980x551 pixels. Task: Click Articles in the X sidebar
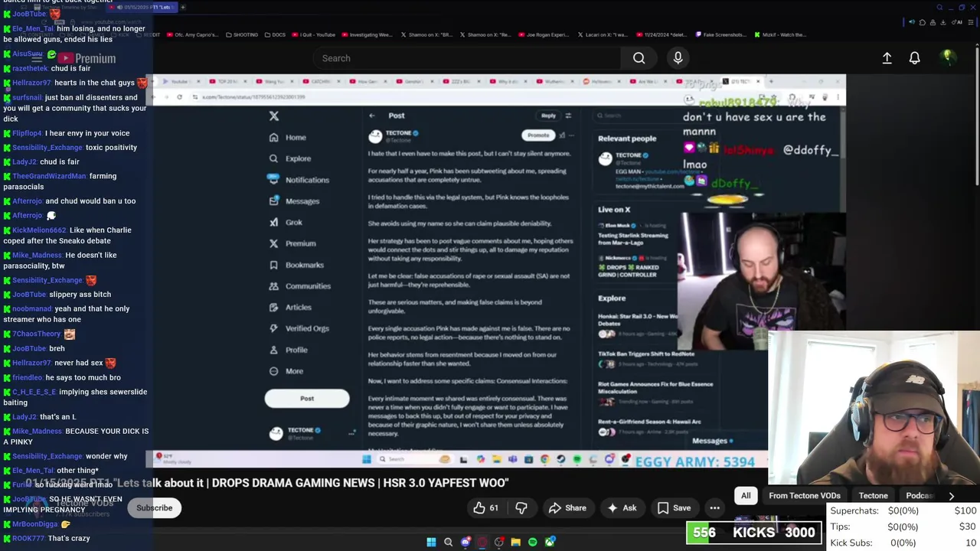(290, 307)
